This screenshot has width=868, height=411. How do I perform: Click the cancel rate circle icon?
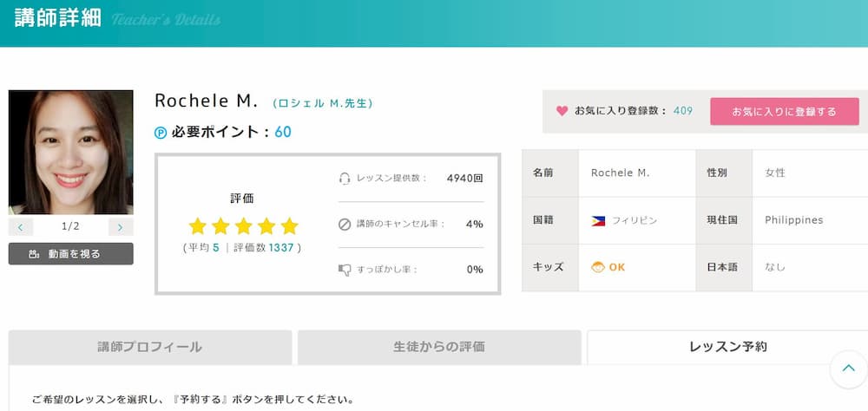[x=345, y=225]
